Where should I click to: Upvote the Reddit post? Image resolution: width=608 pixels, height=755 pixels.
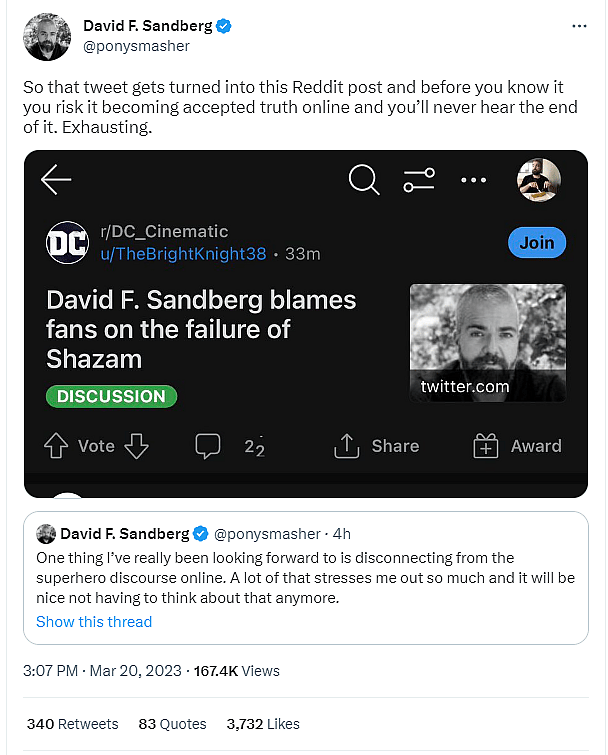point(56,446)
